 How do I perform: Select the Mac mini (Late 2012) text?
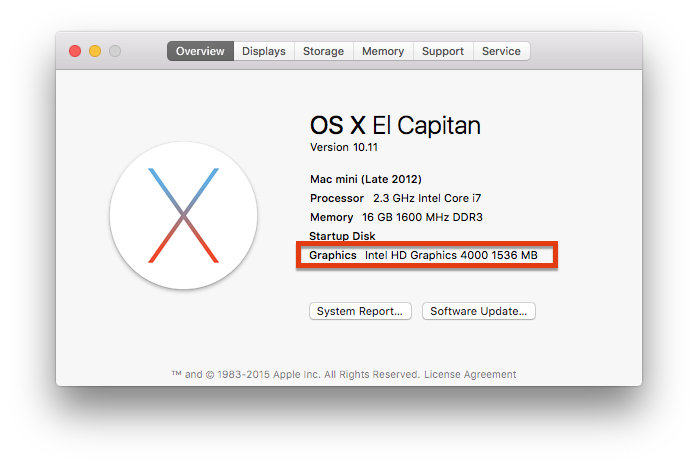(x=366, y=179)
